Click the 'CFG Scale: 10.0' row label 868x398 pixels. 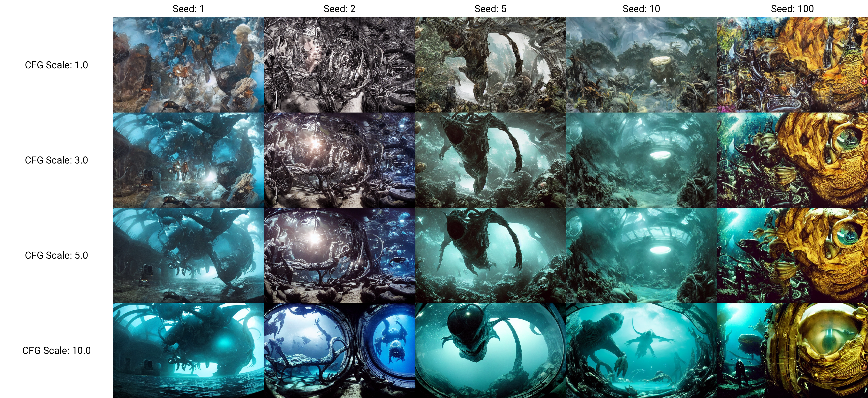[x=56, y=350]
